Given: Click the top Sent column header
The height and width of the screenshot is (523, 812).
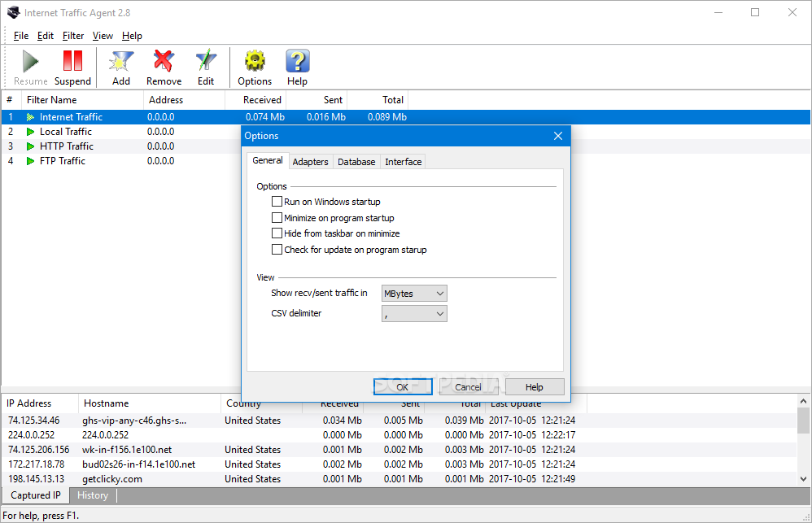Looking at the screenshot, I should [317, 100].
